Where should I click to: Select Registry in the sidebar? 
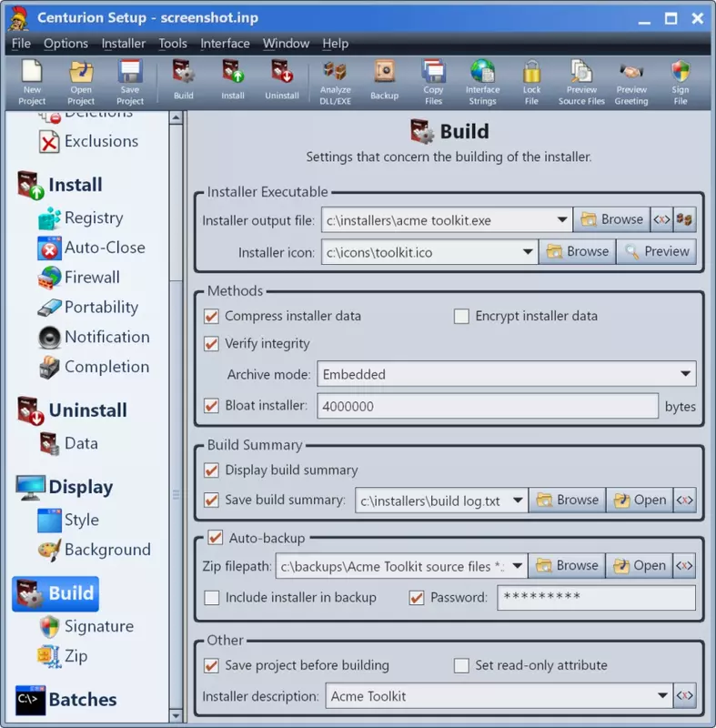coord(81,217)
